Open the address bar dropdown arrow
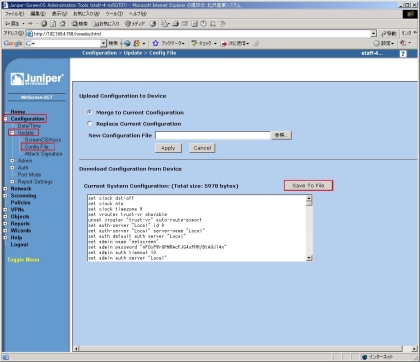The height and width of the screenshot is (362, 420). pyautogui.click(x=374, y=34)
